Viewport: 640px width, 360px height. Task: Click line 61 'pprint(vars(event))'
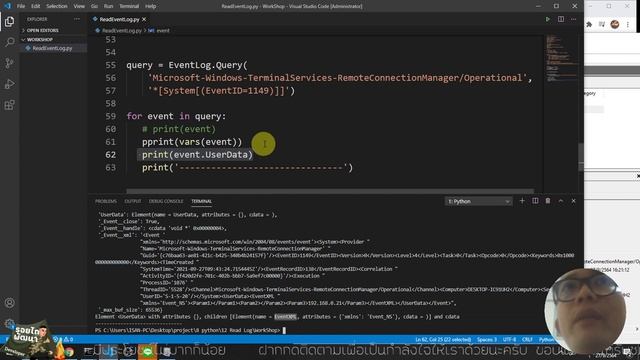point(192,142)
